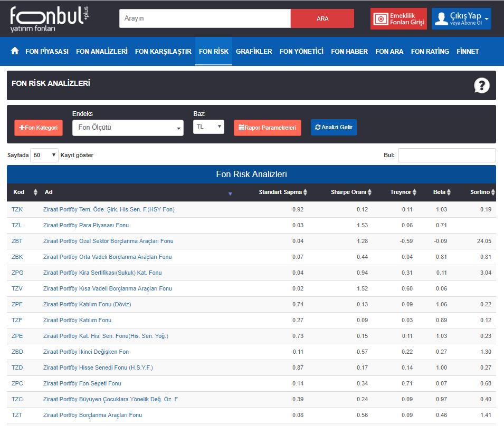Open Rapor Parametreleri

click(268, 128)
